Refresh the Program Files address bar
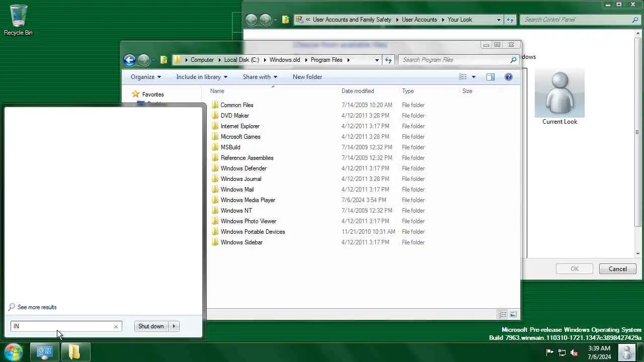Image resolution: width=644 pixels, height=362 pixels. pyautogui.click(x=388, y=60)
